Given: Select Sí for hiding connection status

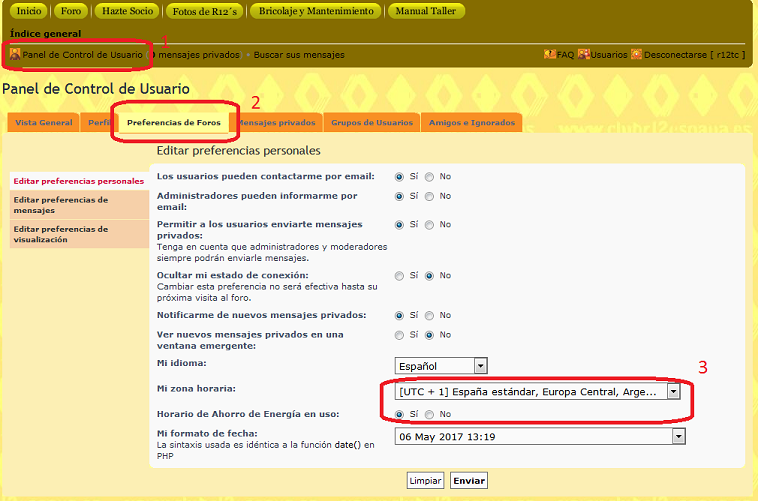Looking at the screenshot, I should click(400, 275).
